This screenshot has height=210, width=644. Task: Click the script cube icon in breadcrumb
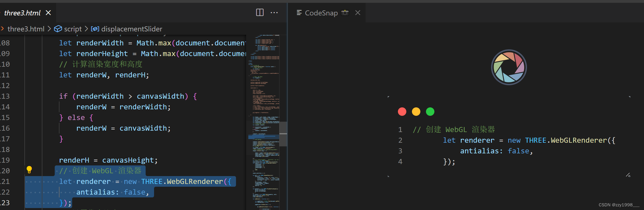point(58,29)
